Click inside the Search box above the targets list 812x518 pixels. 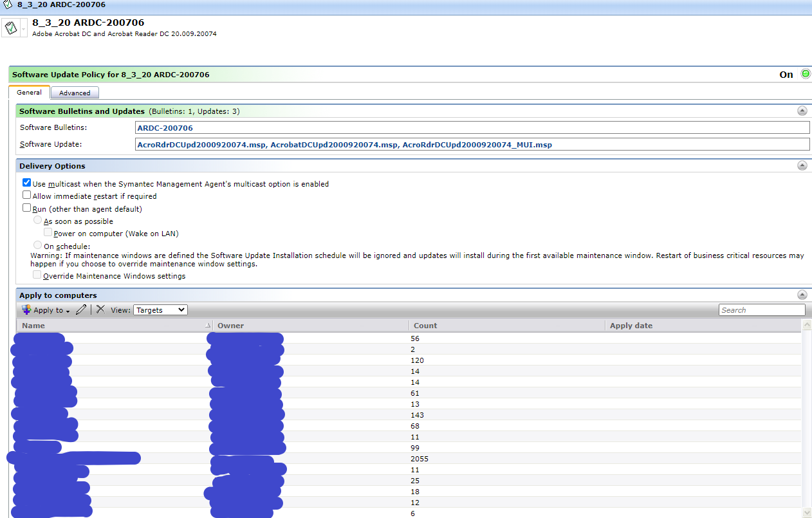point(762,310)
